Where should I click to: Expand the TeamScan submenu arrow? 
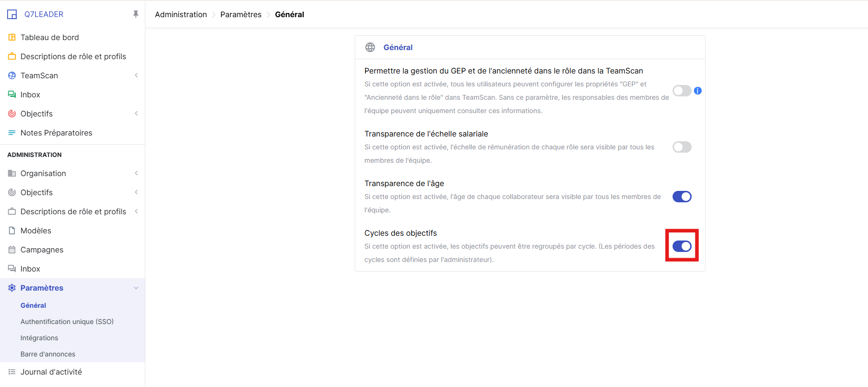(136, 75)
